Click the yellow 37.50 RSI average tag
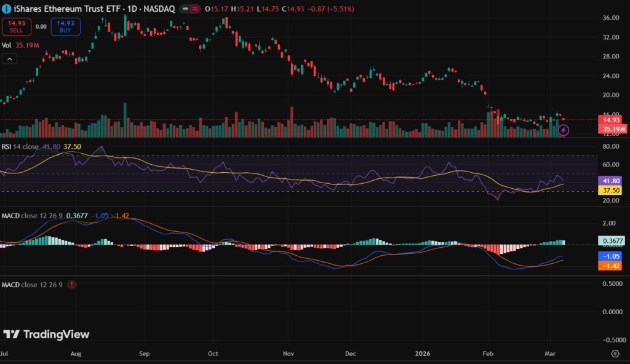Screen dimensions: 630x364 [x=611, y=191]
